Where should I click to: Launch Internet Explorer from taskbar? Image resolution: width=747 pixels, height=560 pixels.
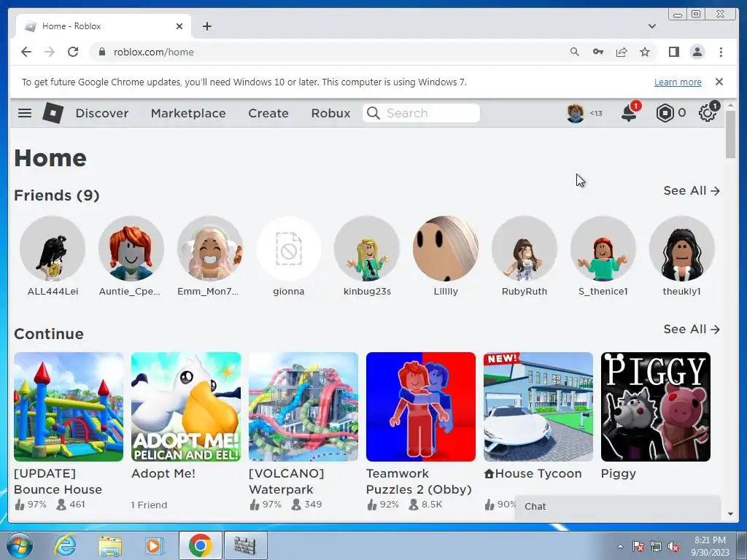coord(65,545)
